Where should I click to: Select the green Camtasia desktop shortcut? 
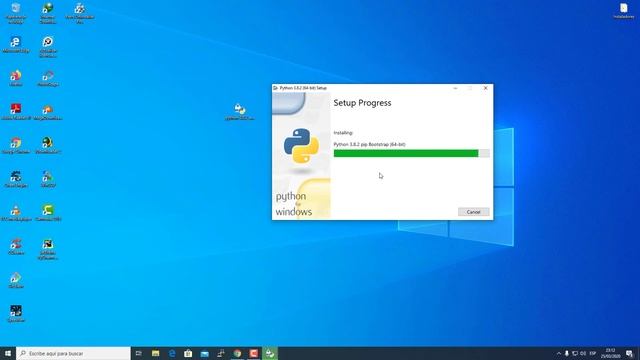[48, 213]
